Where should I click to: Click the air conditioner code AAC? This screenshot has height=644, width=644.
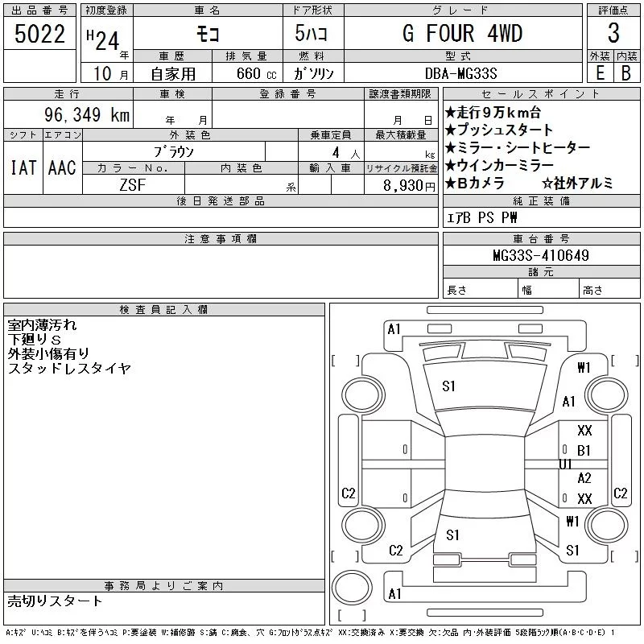pyautogui.click(x=62, y=167)
